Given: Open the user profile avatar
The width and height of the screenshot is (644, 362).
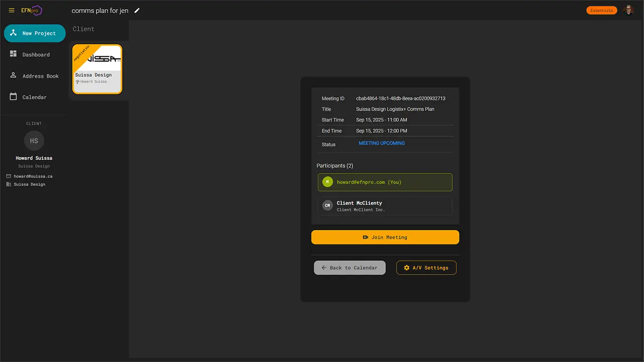Looking at the screenshot, I should [628, 10].
